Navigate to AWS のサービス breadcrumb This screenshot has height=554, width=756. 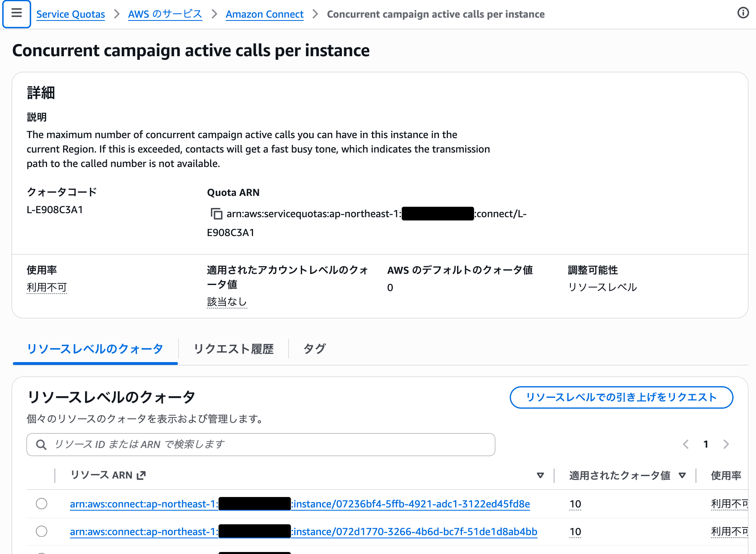point(165,14)
